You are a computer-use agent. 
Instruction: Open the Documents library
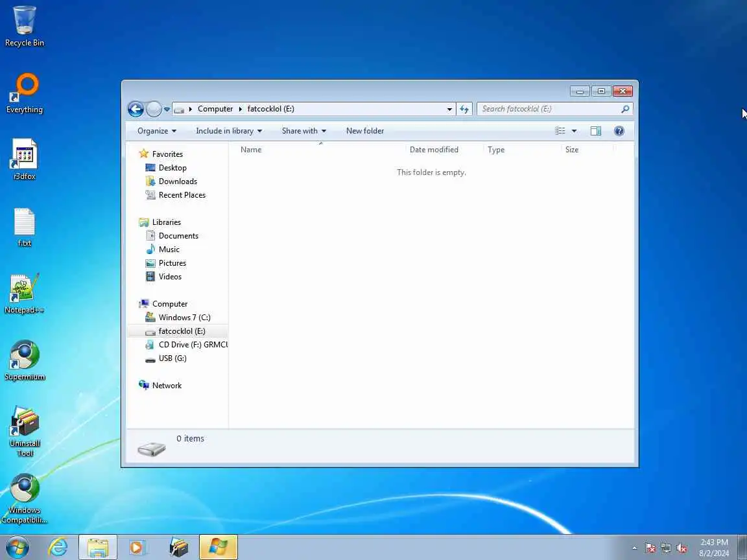coord(172,236)
